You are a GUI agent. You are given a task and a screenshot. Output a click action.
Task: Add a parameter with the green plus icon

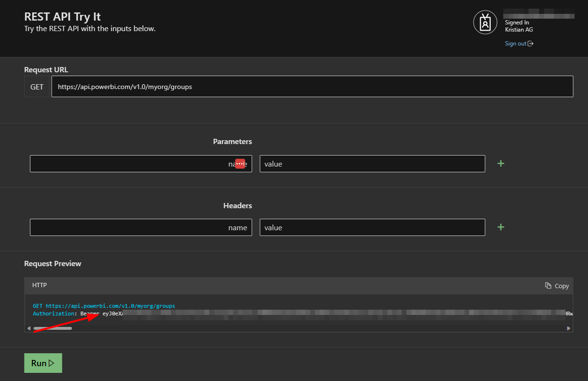(x=501, y=163)
